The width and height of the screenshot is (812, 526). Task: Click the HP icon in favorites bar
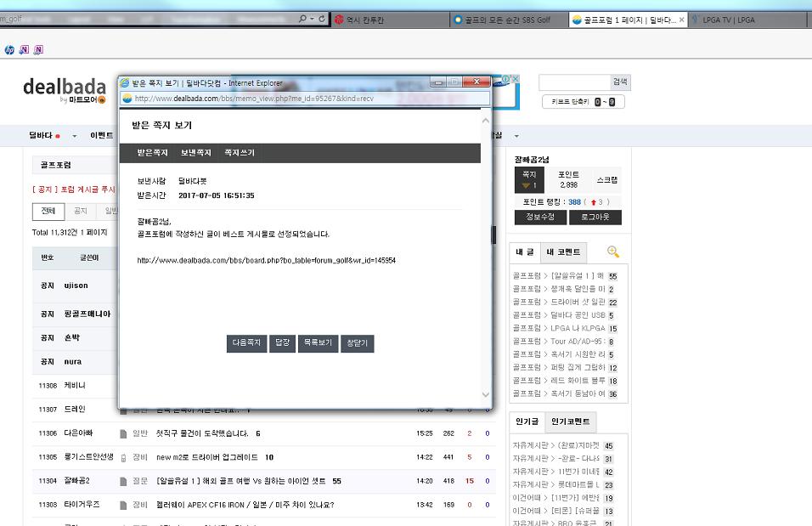(x=9, y=49)
